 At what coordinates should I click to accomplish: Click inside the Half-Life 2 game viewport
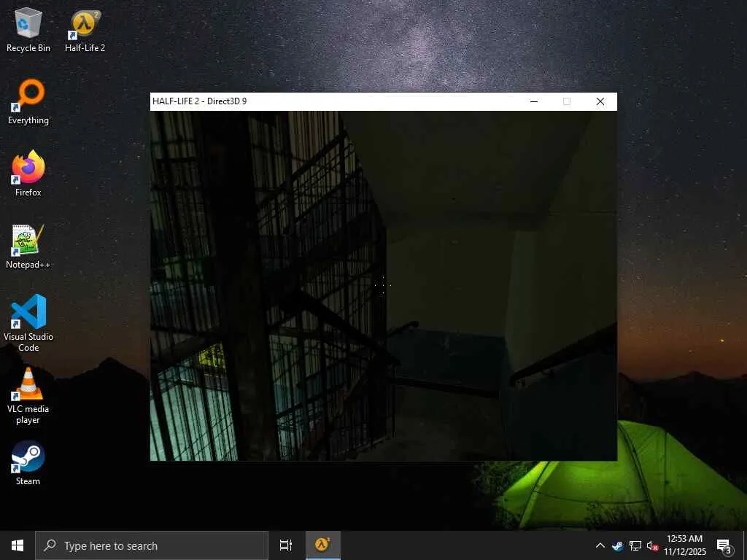(x=384, y=286)
